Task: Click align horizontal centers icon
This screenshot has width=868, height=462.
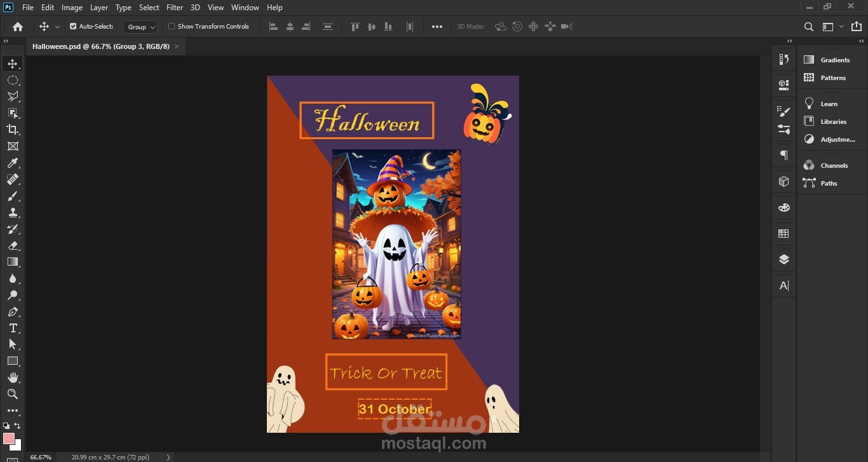Action: click(x=290, y=27)
